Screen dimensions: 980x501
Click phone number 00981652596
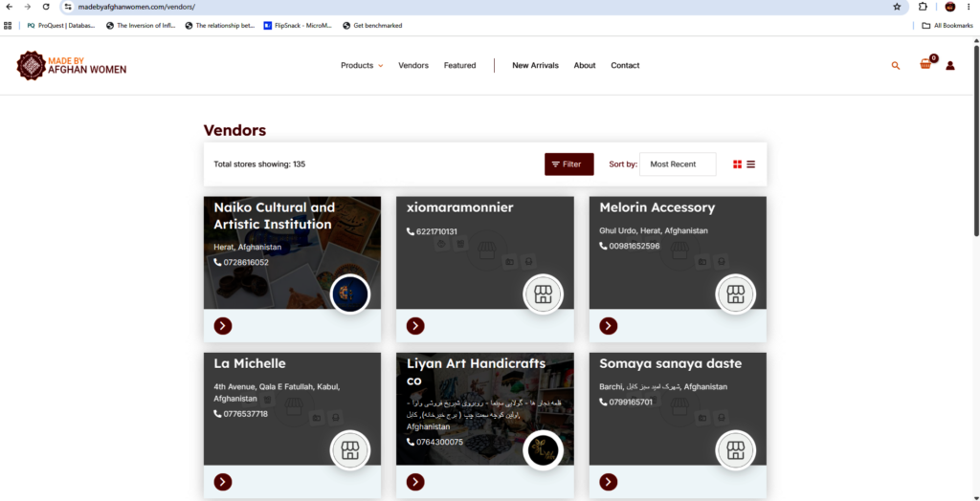tap(635, 246)
